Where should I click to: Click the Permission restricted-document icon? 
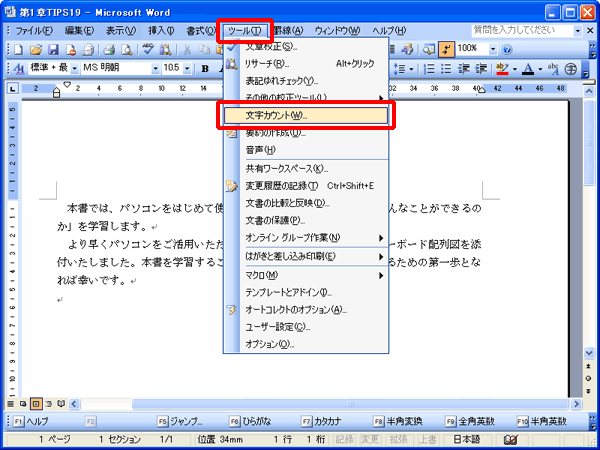[71, 49]
